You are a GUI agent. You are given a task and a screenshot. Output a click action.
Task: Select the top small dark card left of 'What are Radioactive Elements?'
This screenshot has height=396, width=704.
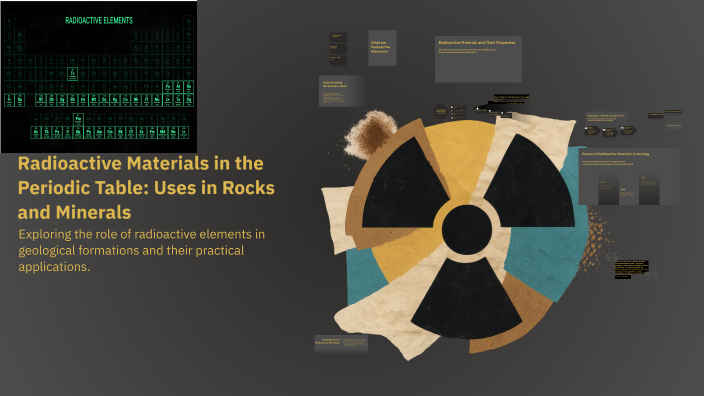pos(338,36)
